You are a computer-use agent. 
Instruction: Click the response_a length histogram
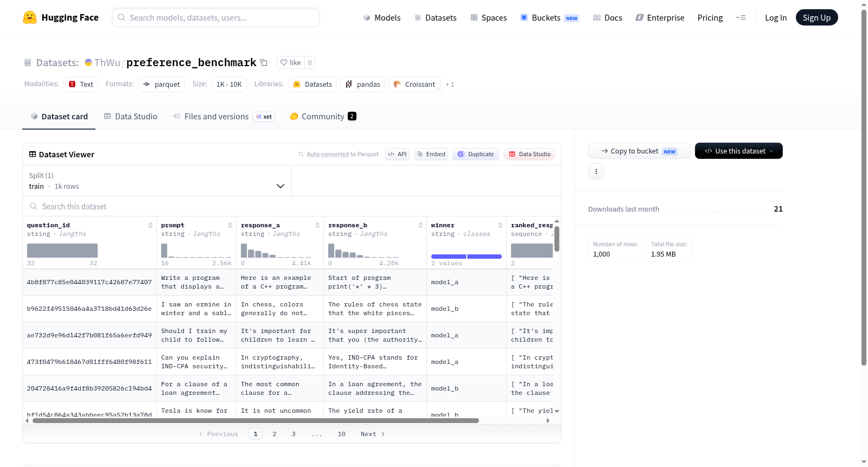pos(276,251)
